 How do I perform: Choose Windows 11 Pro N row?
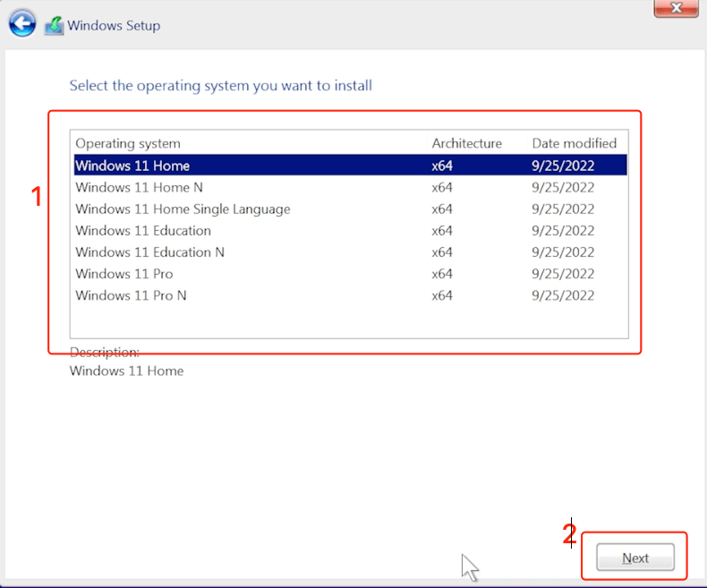(350, 295)
